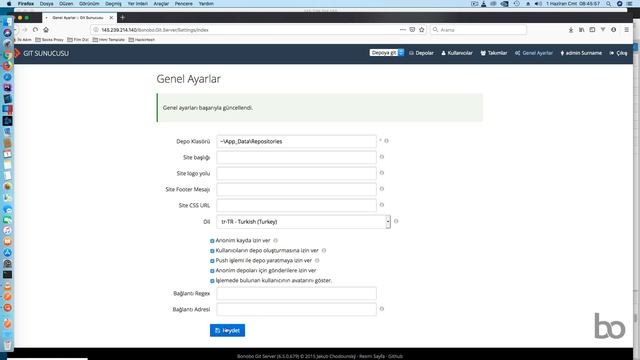Toggle İşlemede bulunan kullanıcının avatarını göster checkbox
This screenshot has height=360, width=640.
click(x=212, y=281)
